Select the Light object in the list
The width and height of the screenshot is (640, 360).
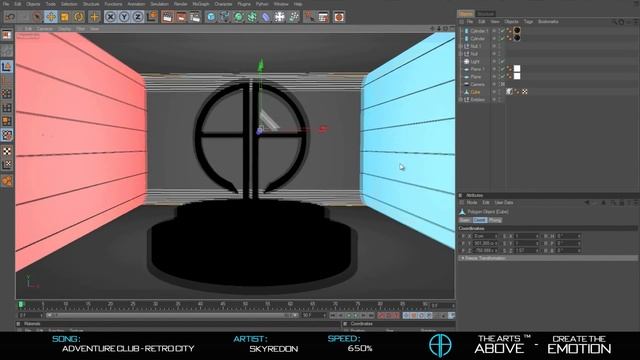pos(475,62)
